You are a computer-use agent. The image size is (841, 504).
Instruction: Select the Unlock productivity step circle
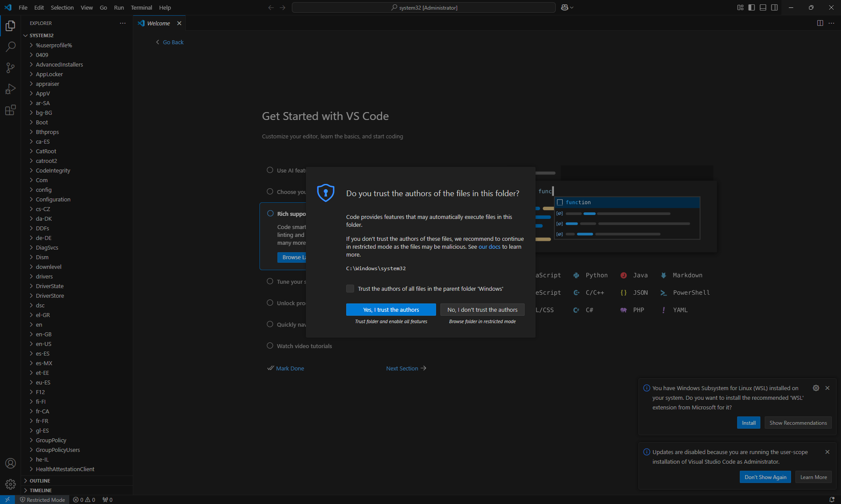(270, 303)
